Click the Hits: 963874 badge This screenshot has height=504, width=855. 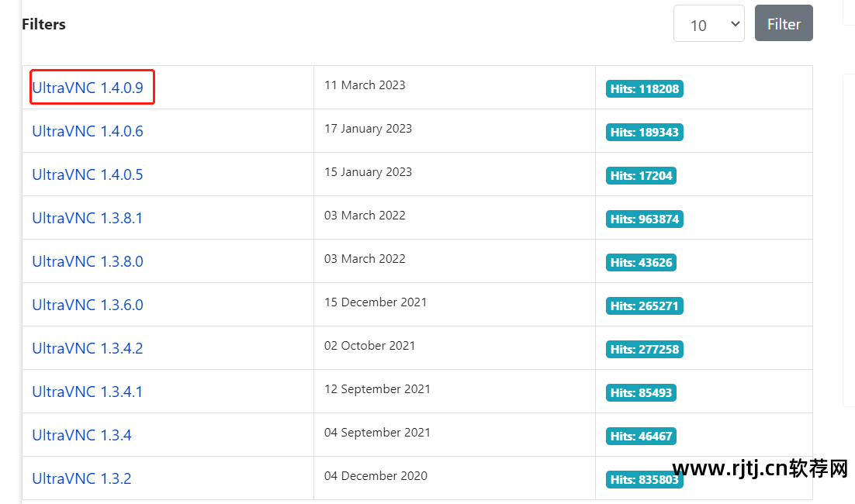point(645,219)
